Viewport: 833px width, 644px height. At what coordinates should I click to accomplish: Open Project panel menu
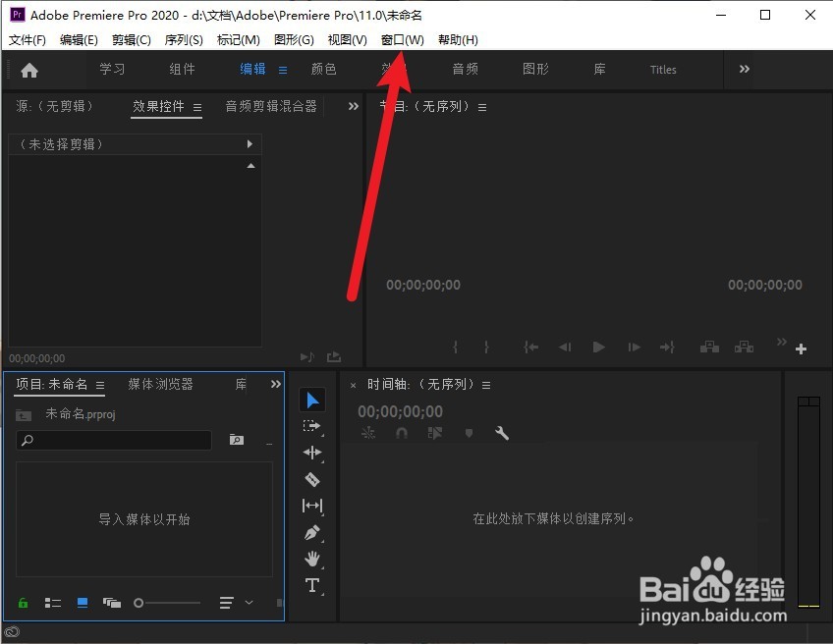click(x=100, y=385)
